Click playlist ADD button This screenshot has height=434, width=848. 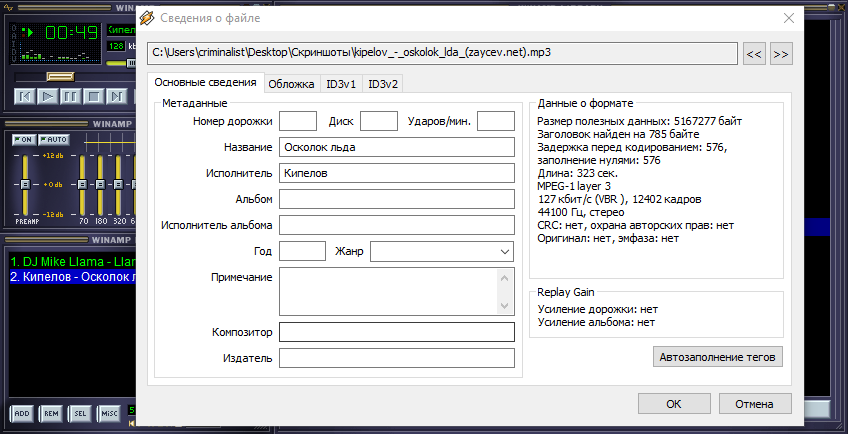point(22,413)
